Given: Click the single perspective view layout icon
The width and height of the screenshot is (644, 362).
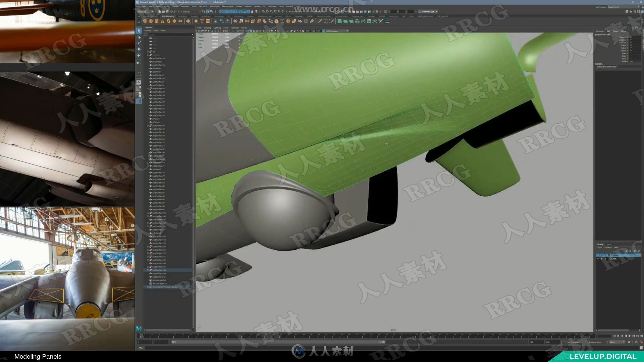Looking at the screenshot, I should pyautogui.click(x=139, y=82).
